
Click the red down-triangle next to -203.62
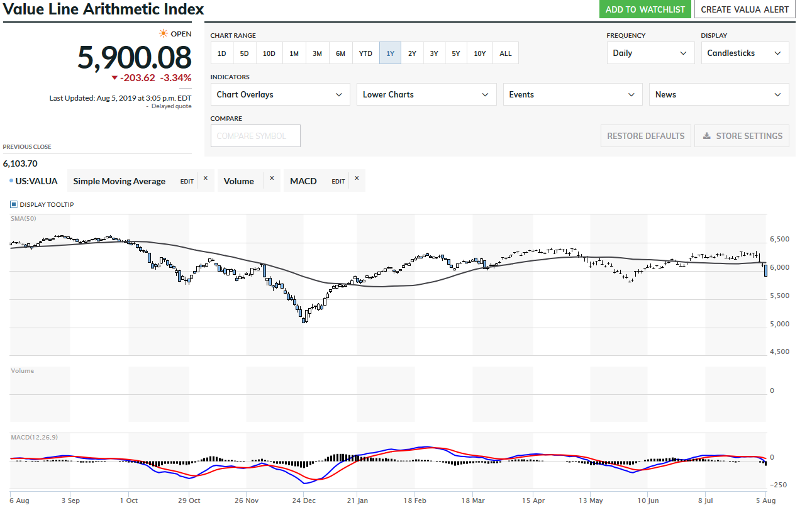114,78
